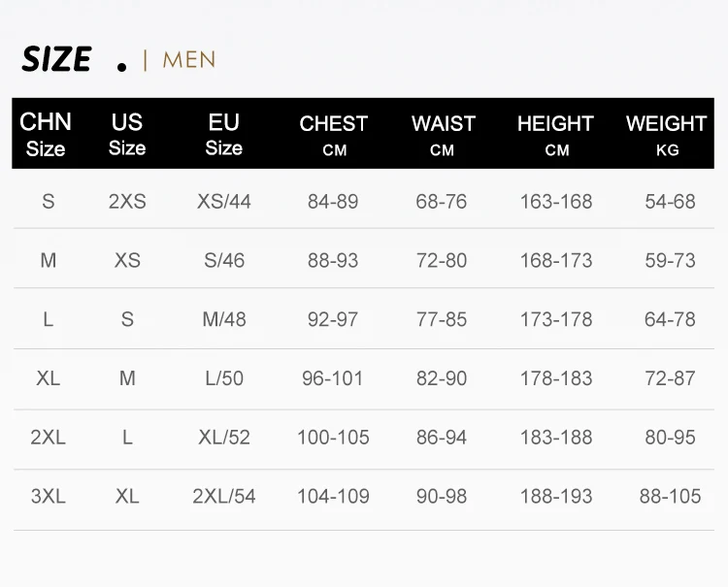Viewport: 728px width, 587px height.
Task: Click waist value 77-85
Action: [442, 319]
